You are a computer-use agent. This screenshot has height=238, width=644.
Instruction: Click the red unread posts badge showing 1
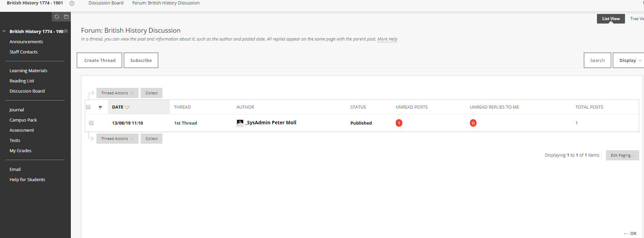(x=399, y=123)
